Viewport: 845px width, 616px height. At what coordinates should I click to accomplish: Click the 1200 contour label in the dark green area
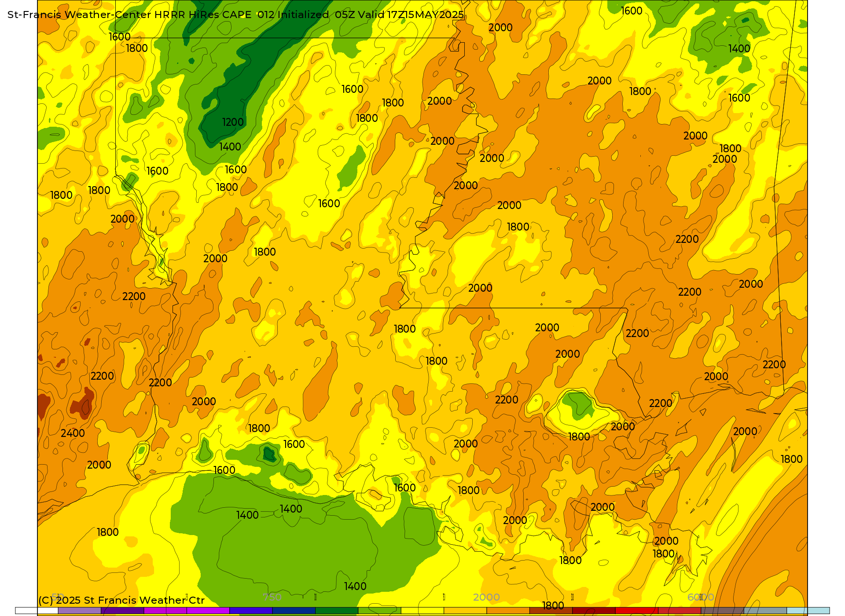click(233, 122)
